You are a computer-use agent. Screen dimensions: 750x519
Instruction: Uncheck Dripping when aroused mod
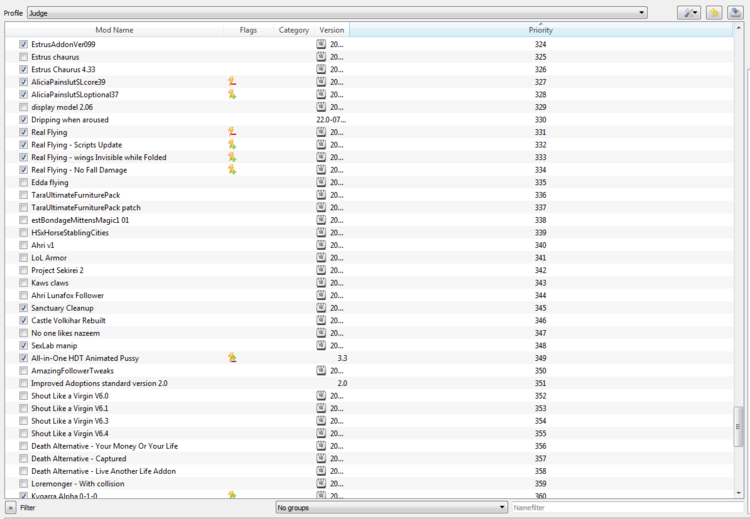[x=23, y=120]
